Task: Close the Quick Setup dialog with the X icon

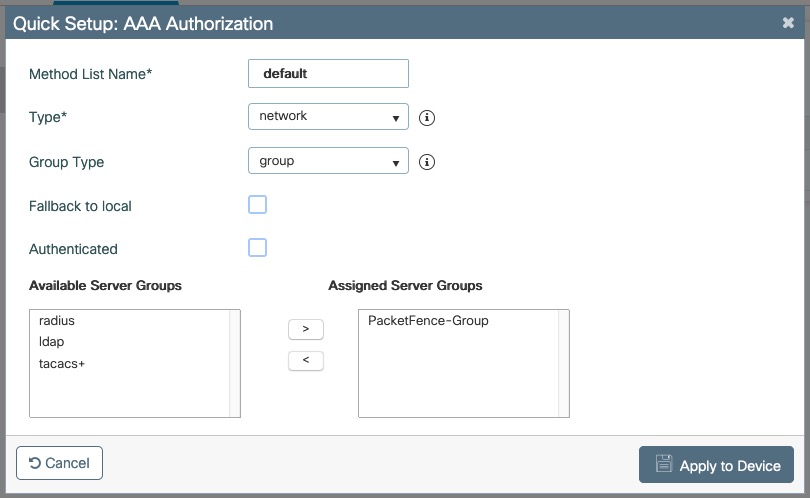Action: point(788,23)
